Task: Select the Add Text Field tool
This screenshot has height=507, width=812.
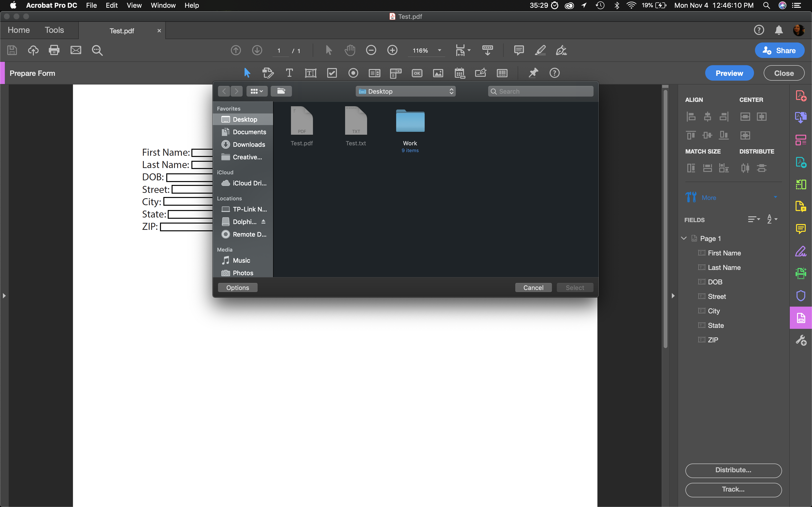Action: coord(310,73)
